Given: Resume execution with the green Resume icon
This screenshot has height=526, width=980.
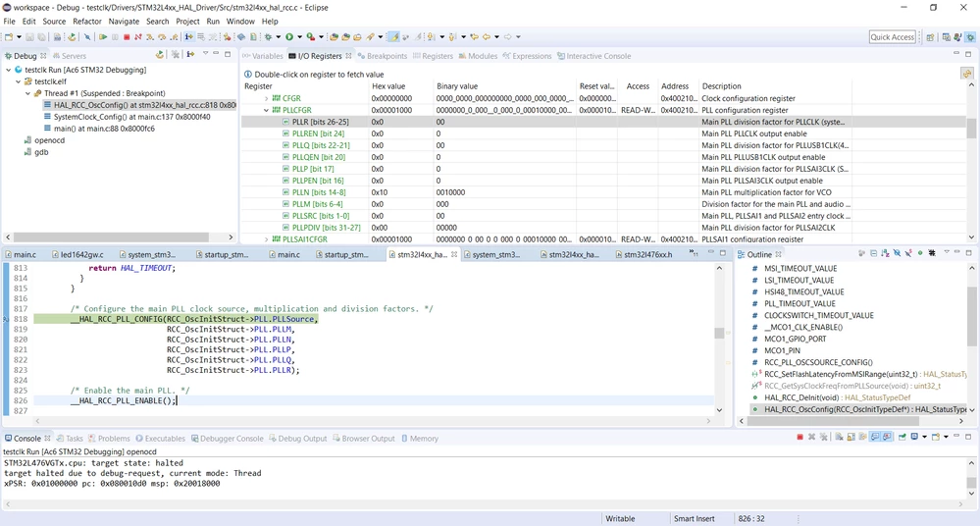Looking at the screenshot, I should tap(103, 37).
